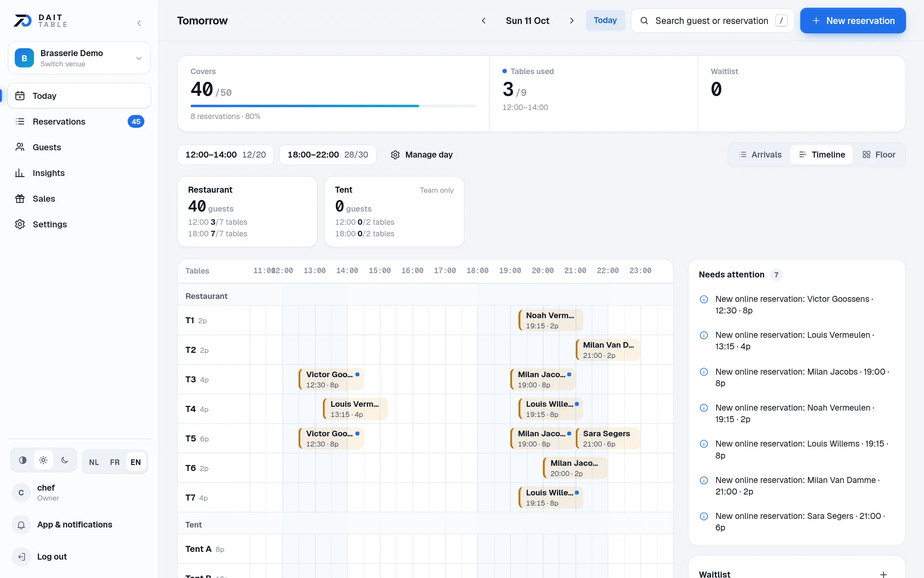This screenshot has width=924, height=578.
Task: Click the Log out arrow icon
Action: [x=21, y=557]
